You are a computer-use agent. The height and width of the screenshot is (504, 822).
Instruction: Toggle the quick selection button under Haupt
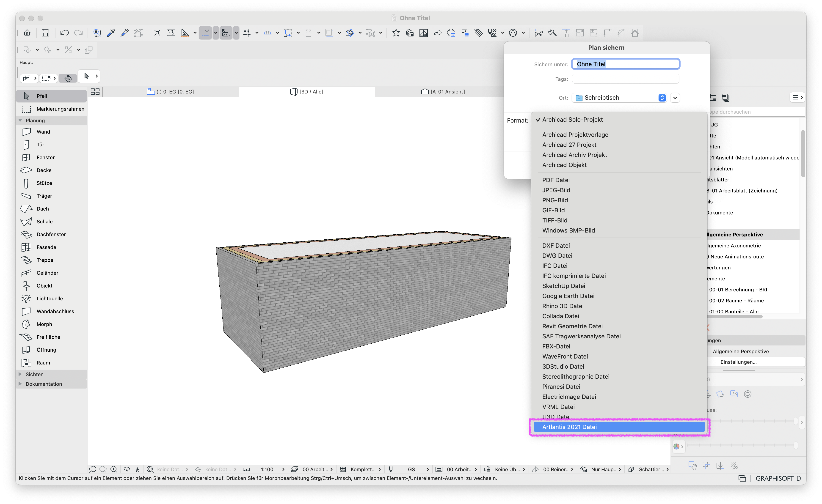point(68,78)
